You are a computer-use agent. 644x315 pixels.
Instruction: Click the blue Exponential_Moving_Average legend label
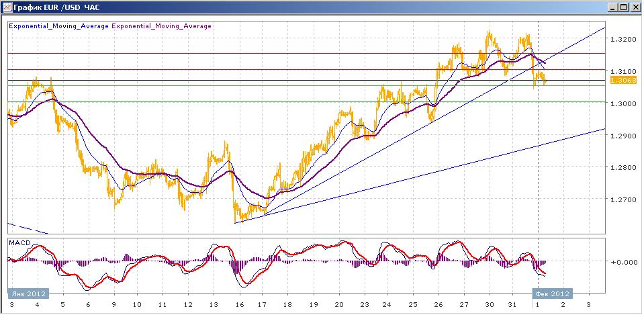click(x=58, y=26)
